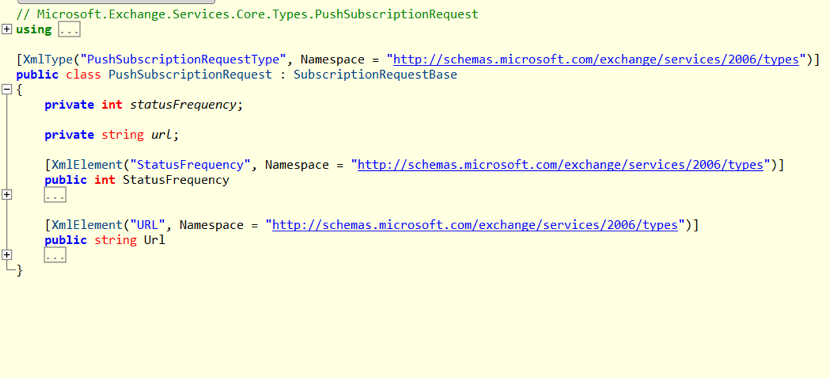
Task: Expand the StatusFrequency property body
Action: tap(6, 195)
